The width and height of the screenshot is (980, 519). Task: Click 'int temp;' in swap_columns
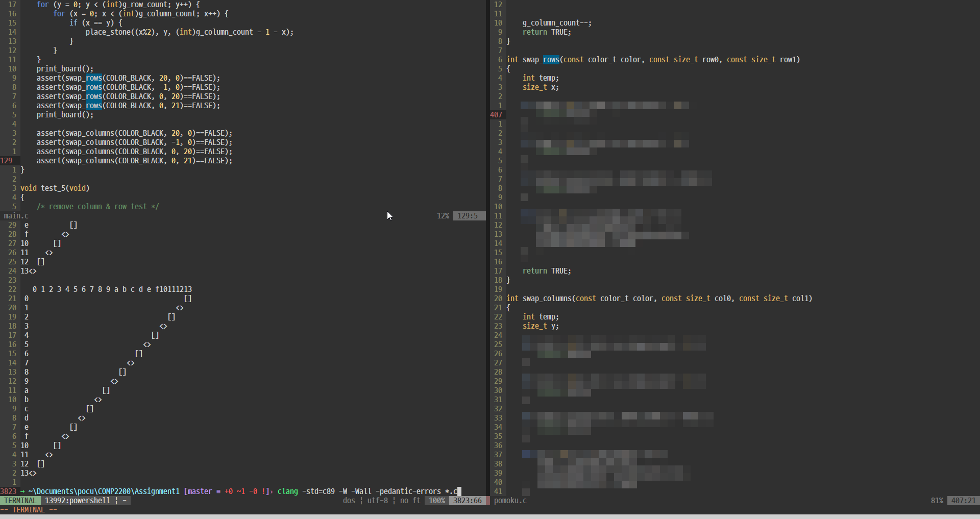point(541,317)
